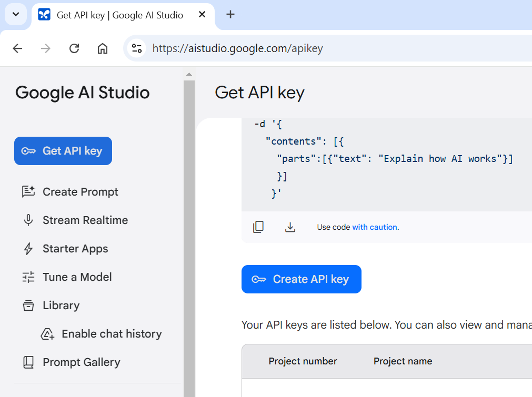Open the 'with caution' link
Image resolution: width=532 pixels, height=397 pixels.
tap(375, 227)
